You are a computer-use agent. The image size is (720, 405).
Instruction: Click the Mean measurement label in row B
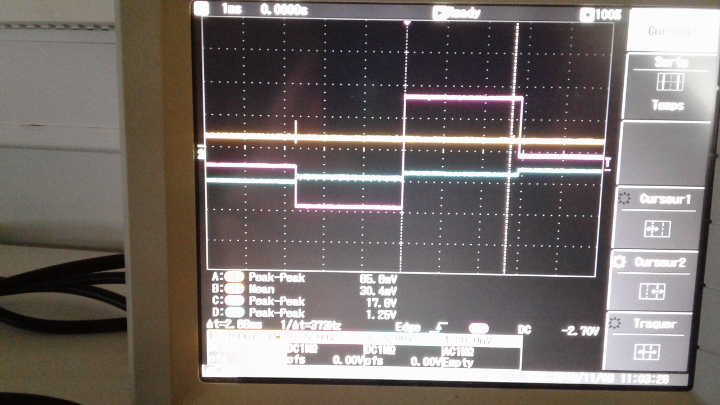(x=261, y=289)
